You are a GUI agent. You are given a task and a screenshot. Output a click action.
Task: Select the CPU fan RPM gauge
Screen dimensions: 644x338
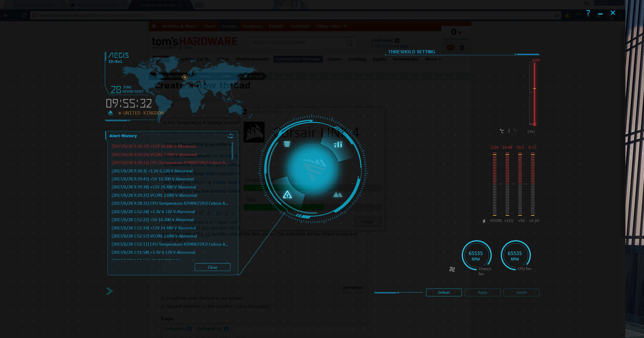515,255
